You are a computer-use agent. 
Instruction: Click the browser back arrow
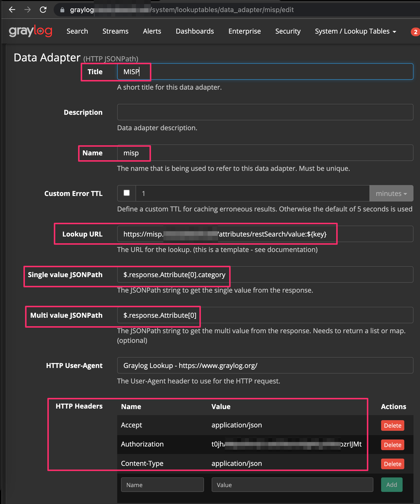12,10
